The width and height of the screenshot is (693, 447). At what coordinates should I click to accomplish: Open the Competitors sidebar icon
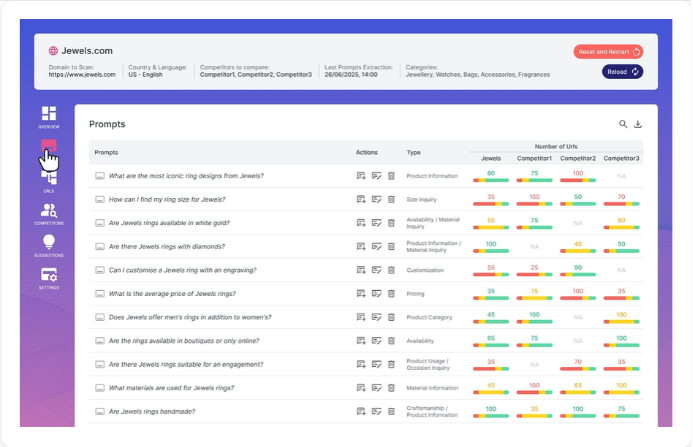49,213
